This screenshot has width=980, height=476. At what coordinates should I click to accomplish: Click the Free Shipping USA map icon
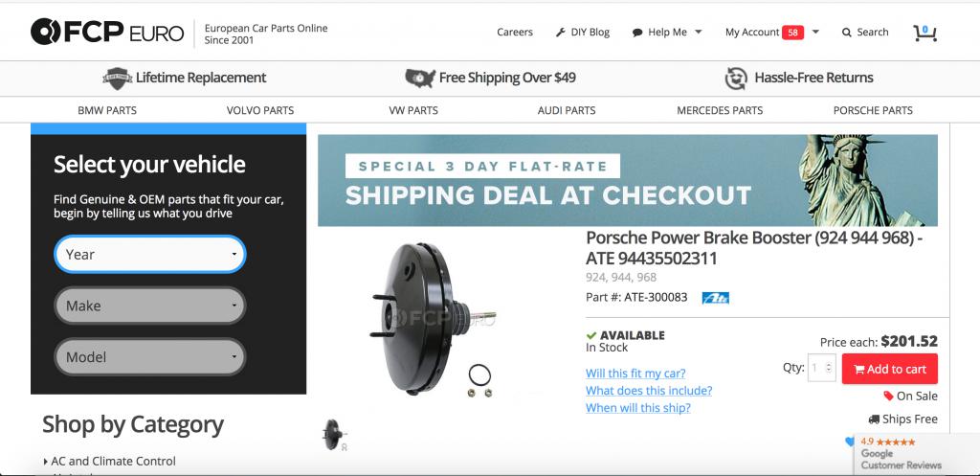[x=420, y=79]
